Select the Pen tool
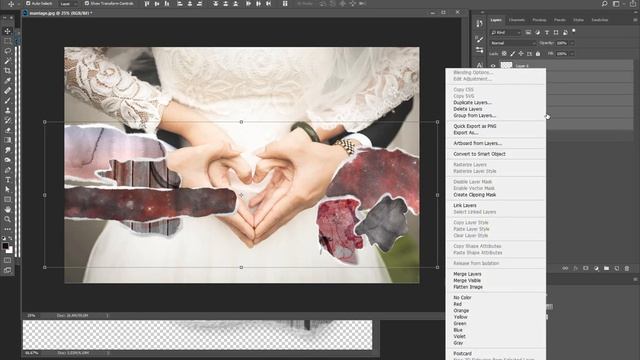 (7, 170)
